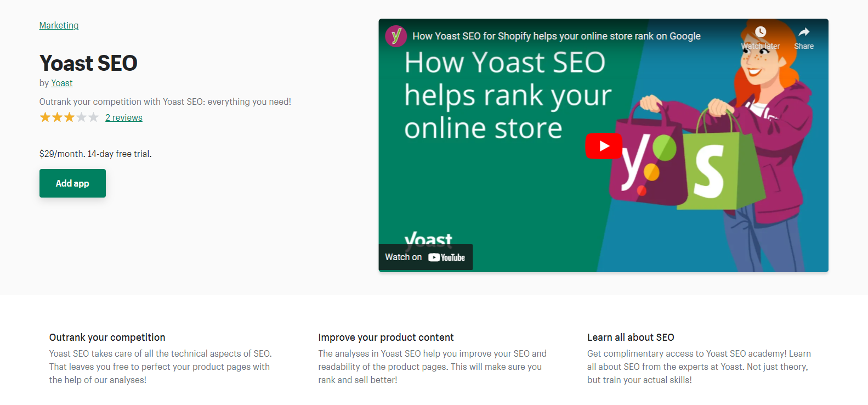Open the video title link
This screenshot has height=405, width=868.
click(557, 36)
